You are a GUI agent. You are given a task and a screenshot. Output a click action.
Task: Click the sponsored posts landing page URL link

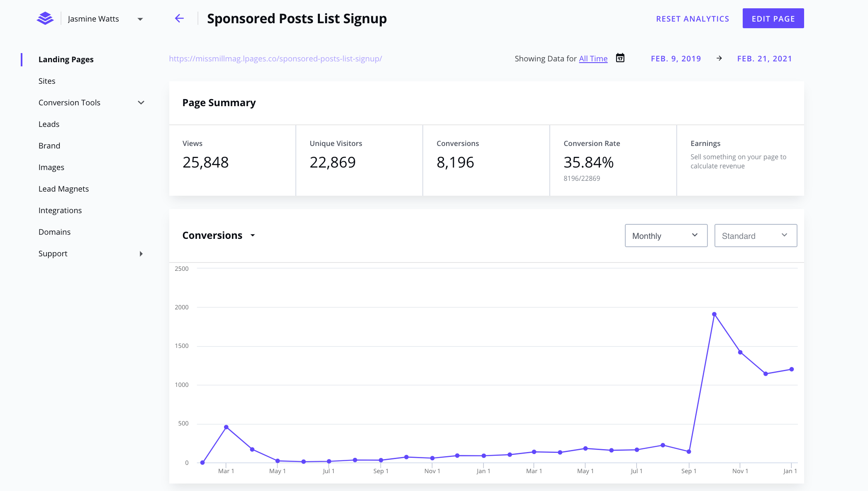(x=275, y=58)
